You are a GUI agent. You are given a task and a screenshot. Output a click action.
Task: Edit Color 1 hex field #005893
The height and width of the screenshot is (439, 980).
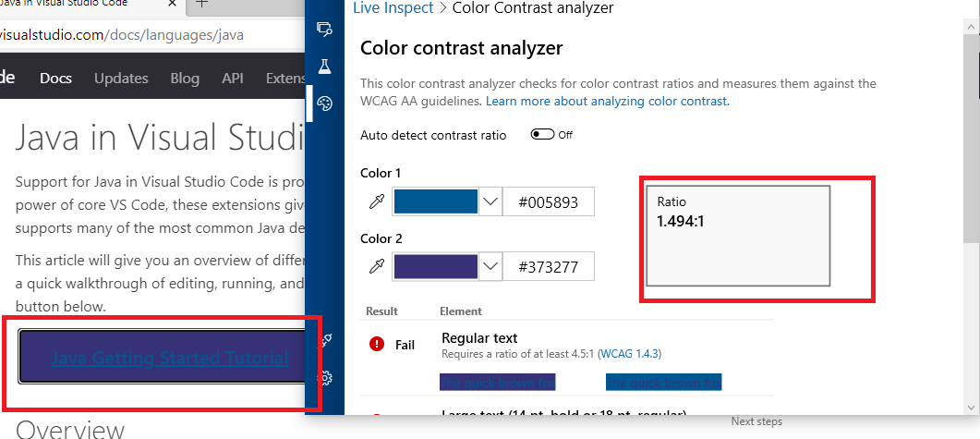click(x=548, y=202)
